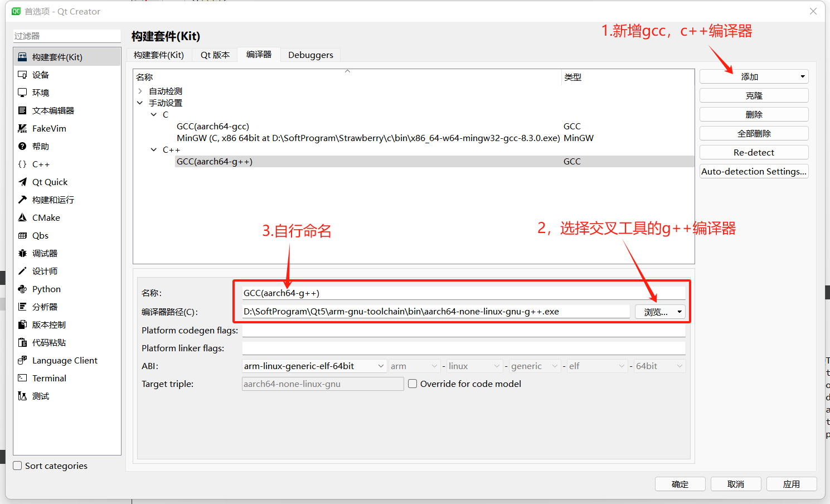
Task: Click the 克隆 clone button
Action: tap(754, 95)
